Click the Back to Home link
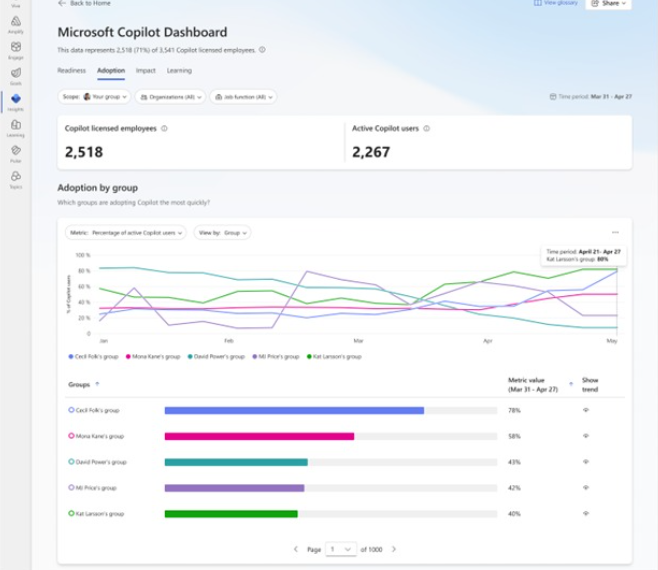Image resolution: width=658 pixels, height=570 pixels. click(90, 3)
